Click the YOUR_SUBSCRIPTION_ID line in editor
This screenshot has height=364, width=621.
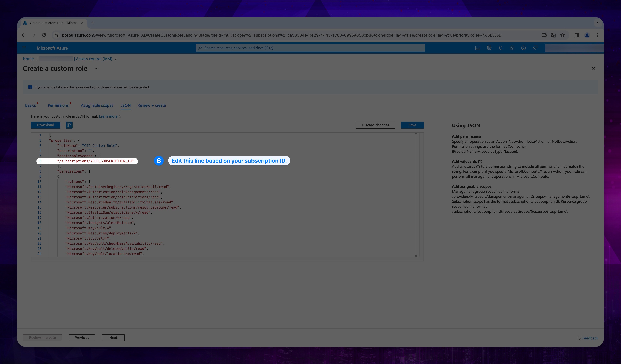click(x=95, y=161)
